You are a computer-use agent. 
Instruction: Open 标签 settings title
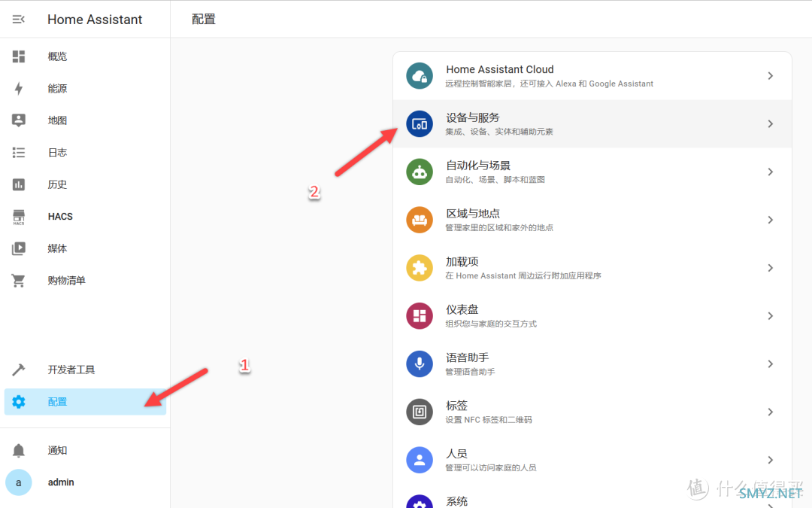(x=457, y=406)
